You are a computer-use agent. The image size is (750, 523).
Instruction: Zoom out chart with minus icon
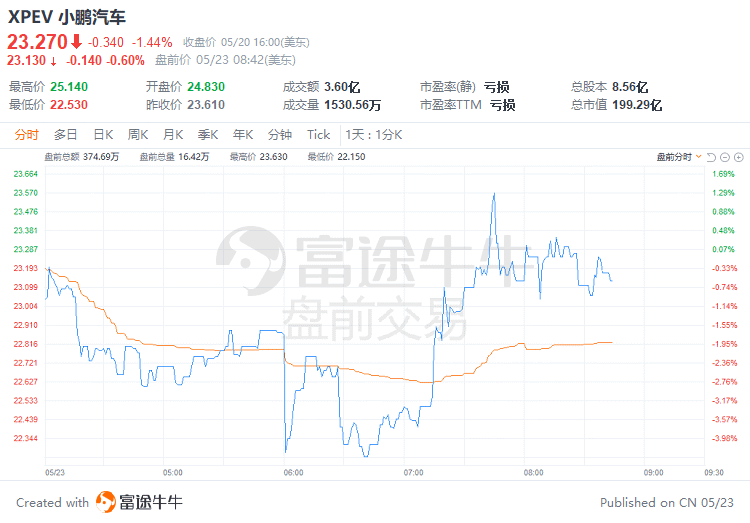click(725, 157)
